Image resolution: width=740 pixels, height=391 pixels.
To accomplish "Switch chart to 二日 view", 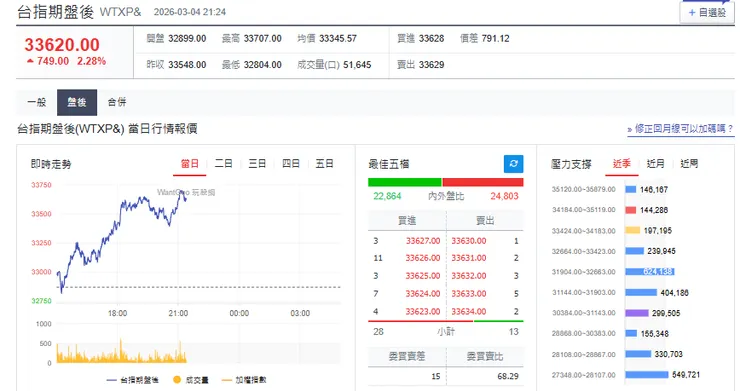I will pos(224,164).
